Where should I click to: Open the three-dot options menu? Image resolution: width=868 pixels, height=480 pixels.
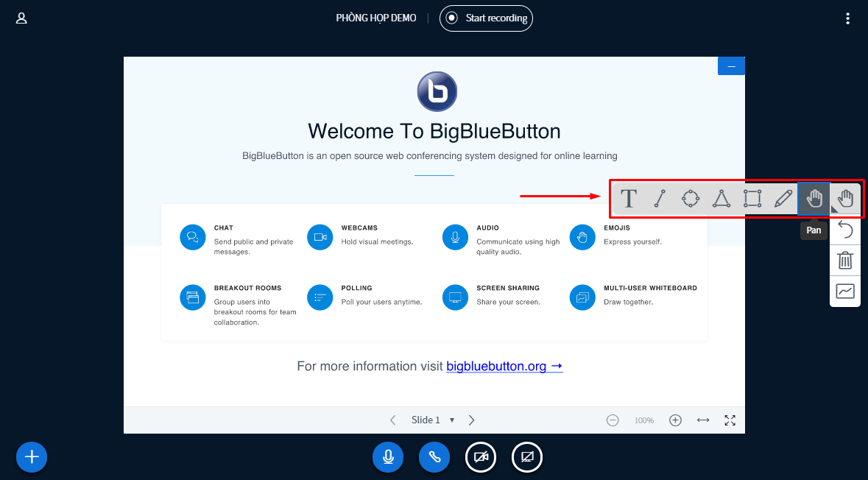click(847, 18)
